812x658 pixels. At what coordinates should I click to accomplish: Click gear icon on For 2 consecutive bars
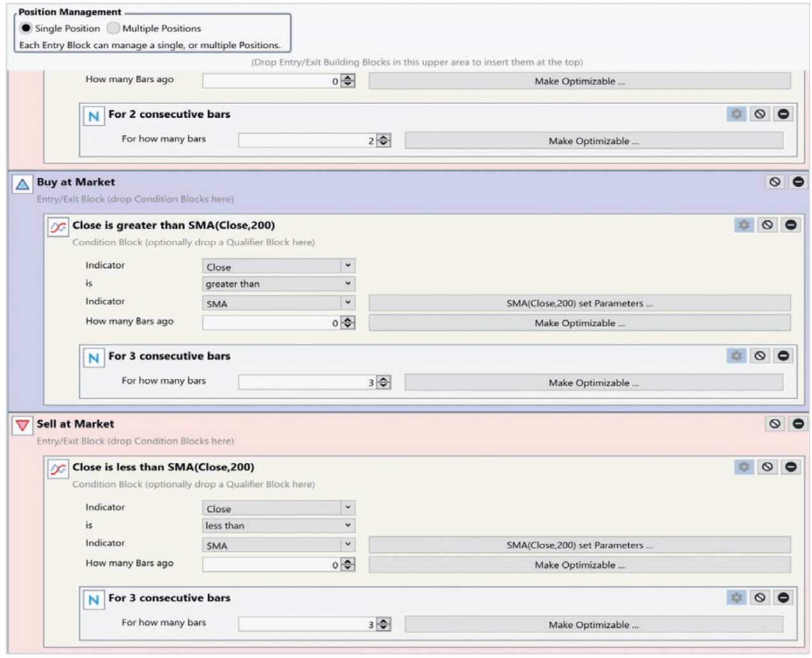[736, 114]
